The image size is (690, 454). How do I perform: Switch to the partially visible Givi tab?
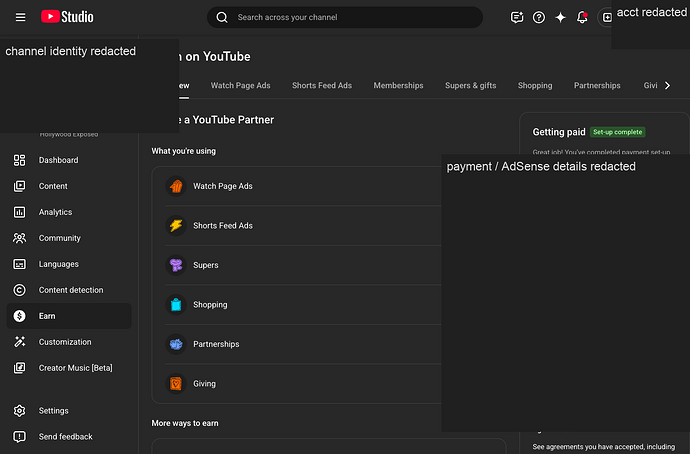pyautogui.click(x=650, y=85)
